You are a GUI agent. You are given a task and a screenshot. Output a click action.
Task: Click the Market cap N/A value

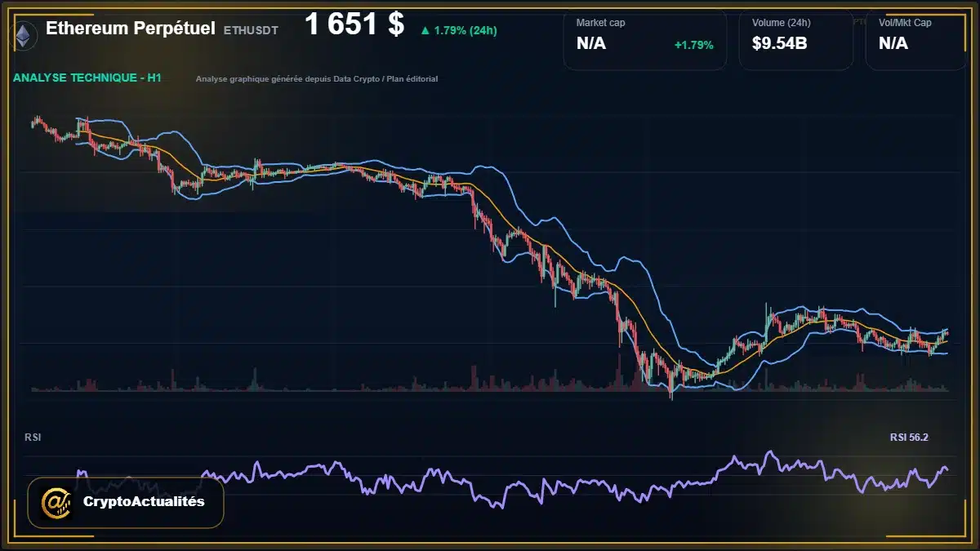(591, 44)
